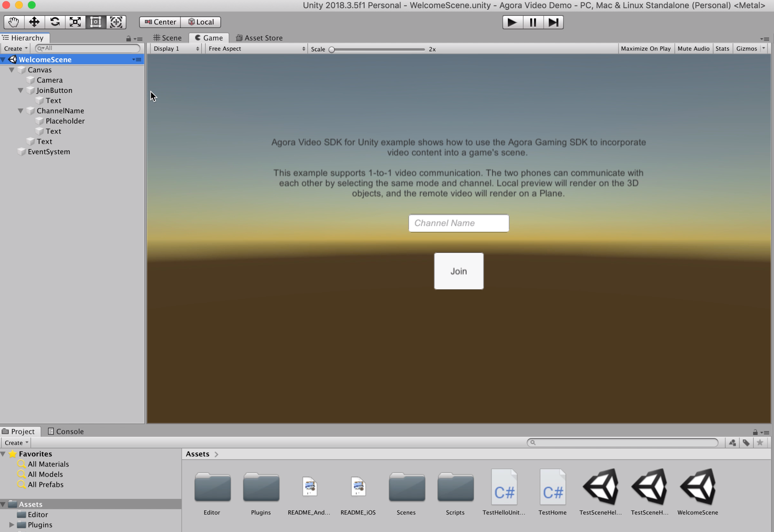
Task: Open the Project panel options menu
Action: pyautogui.click(x=765, y=433)
